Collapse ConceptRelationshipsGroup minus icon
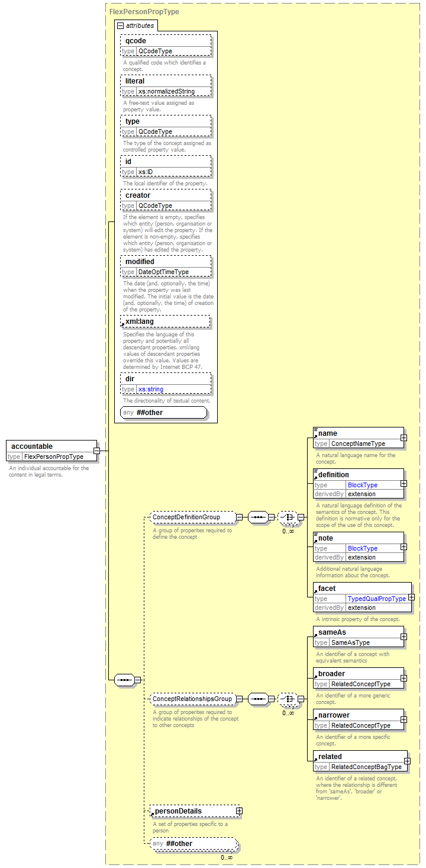The image size is (426, 868). 239,699
